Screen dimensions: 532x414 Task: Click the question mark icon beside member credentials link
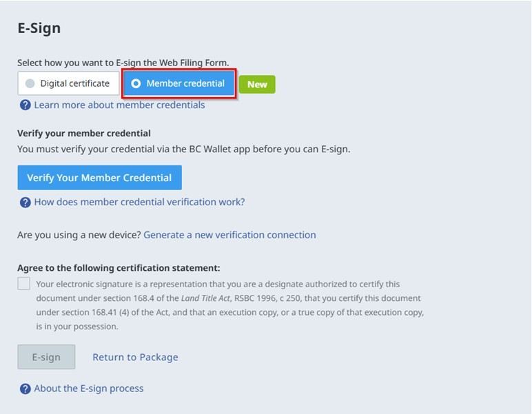pyautogui.click(x=25, y=105)
